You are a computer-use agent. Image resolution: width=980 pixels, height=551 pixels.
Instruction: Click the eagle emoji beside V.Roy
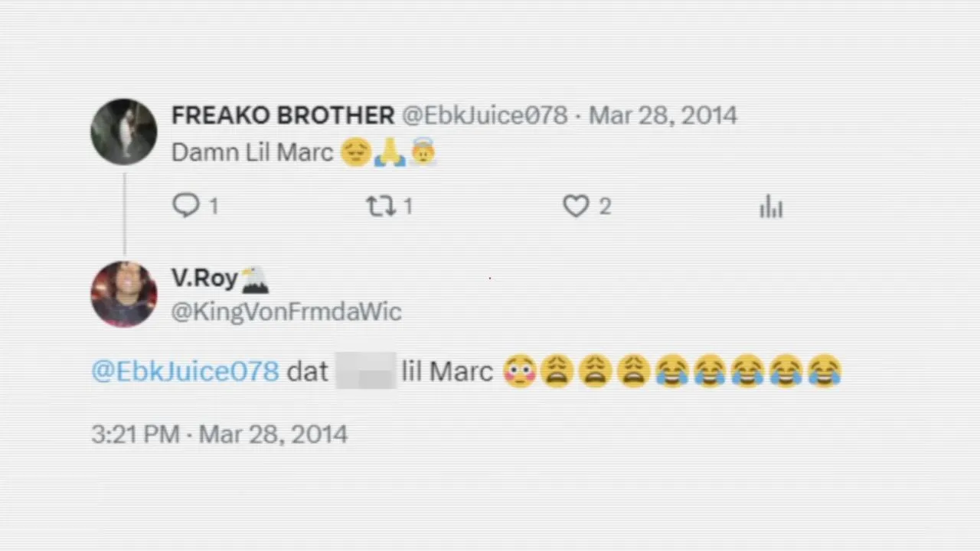coord(255,280)
